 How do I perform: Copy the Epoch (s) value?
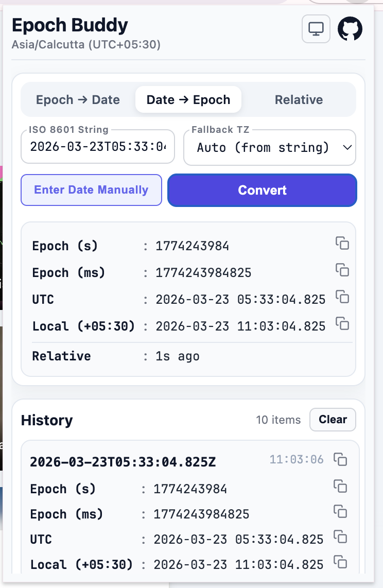pos(342,243)
